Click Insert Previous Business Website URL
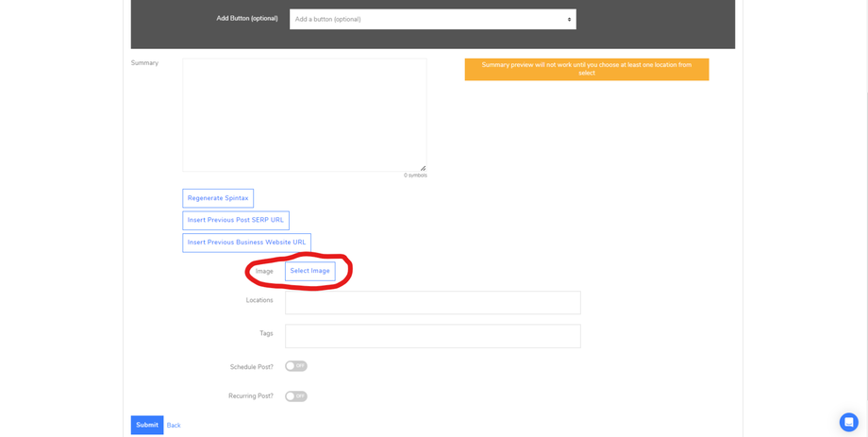 point(247,243)
